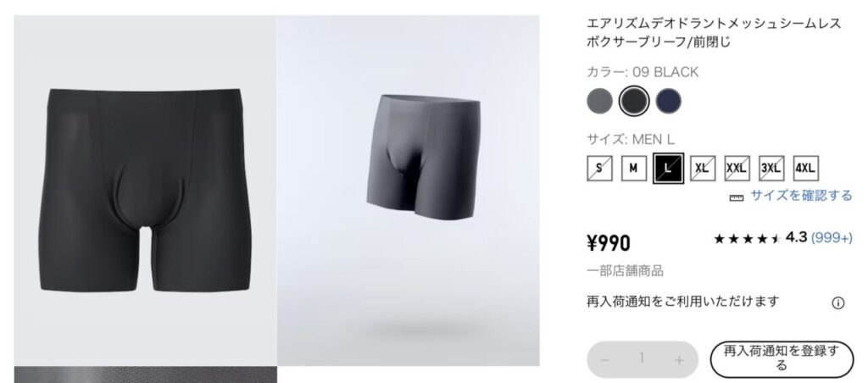Decrease quantity with minus button

tap(605, 360)
